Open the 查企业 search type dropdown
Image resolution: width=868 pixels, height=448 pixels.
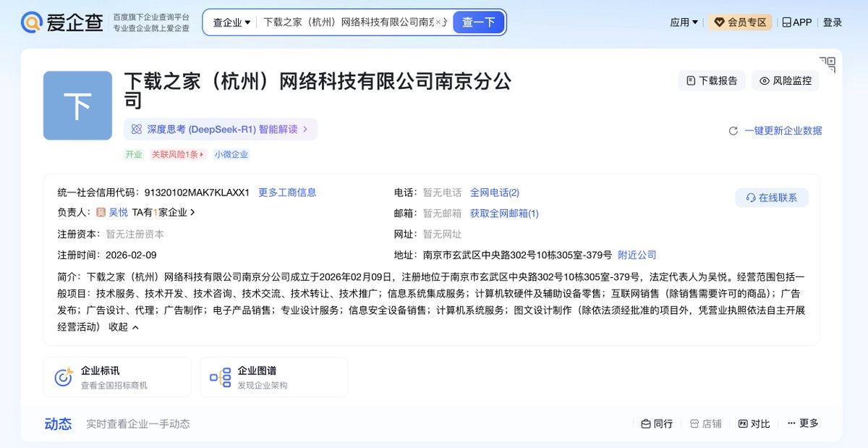(x=231, y=22)
